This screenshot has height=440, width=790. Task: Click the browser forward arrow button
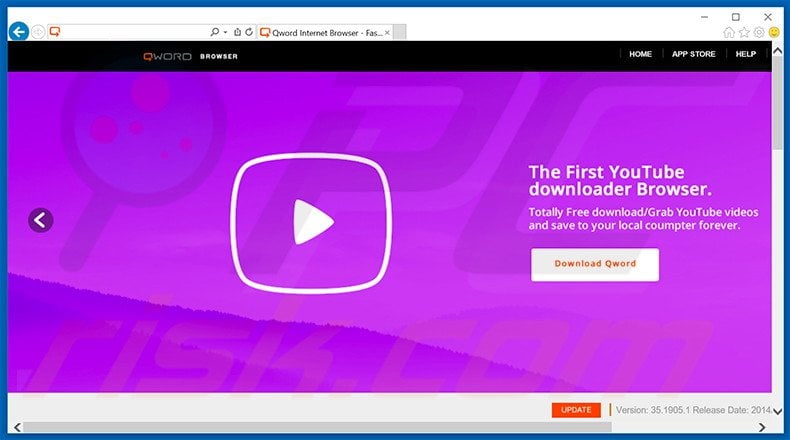[x=38, y=32]
